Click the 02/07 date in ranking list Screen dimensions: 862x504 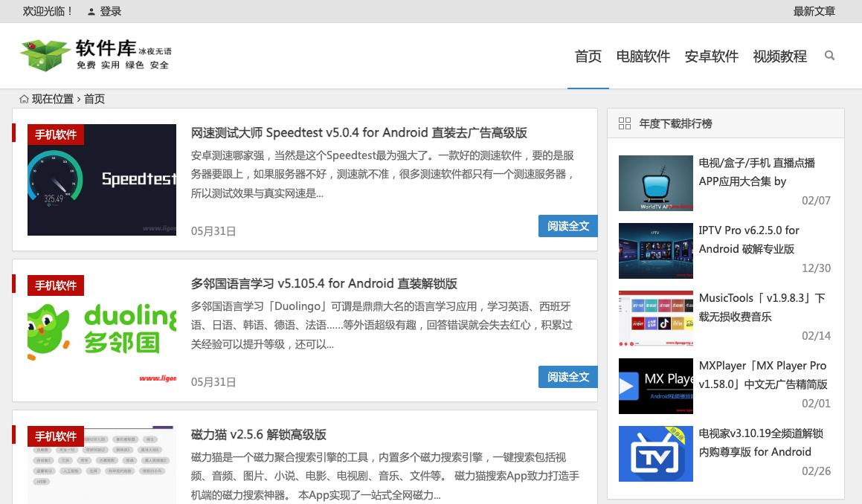(x=816, y=201)
